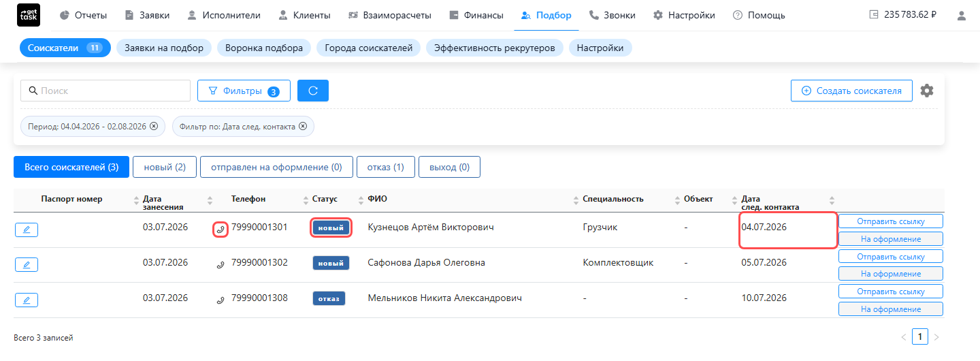Click the Комплектовщик specialty cell
Image resolution: width=980 pixels, height=361 pixels.
pyautogui.click(x=619, y=262)
